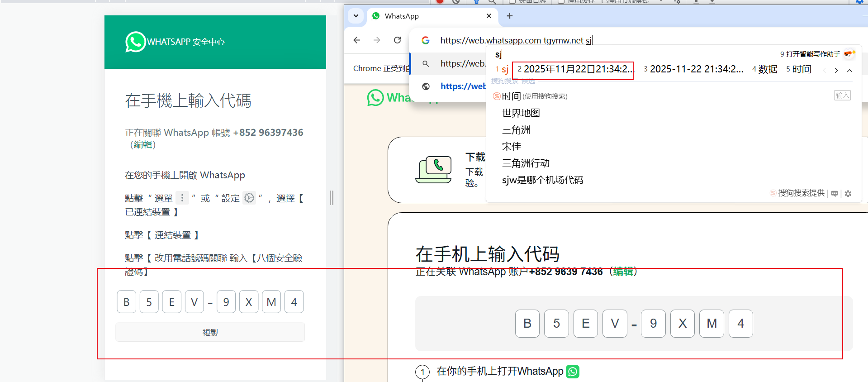Click the 設定 gear icon in instructions
The image size is (868, 382).
(249, 198)
